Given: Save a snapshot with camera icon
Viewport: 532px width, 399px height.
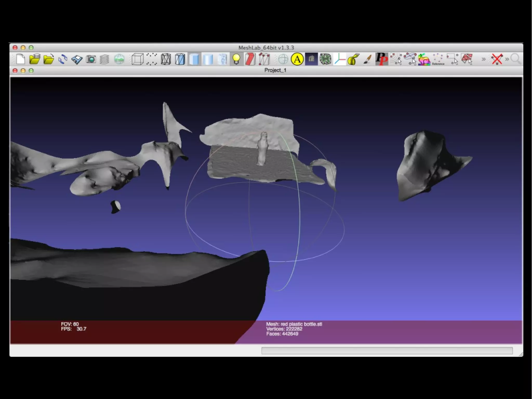Looking at the screenshot, I should (91, 59).
